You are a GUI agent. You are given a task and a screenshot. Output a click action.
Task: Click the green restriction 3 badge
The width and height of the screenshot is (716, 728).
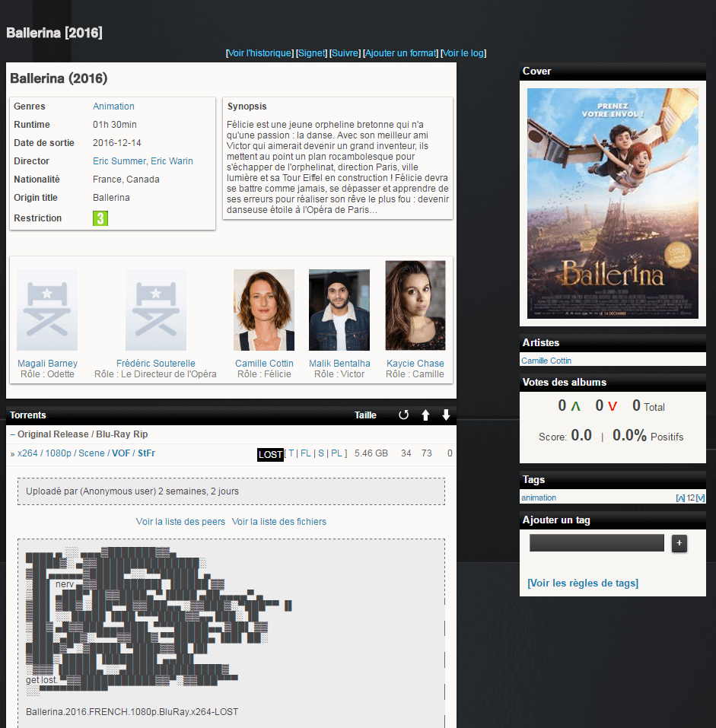pos(100,218)
